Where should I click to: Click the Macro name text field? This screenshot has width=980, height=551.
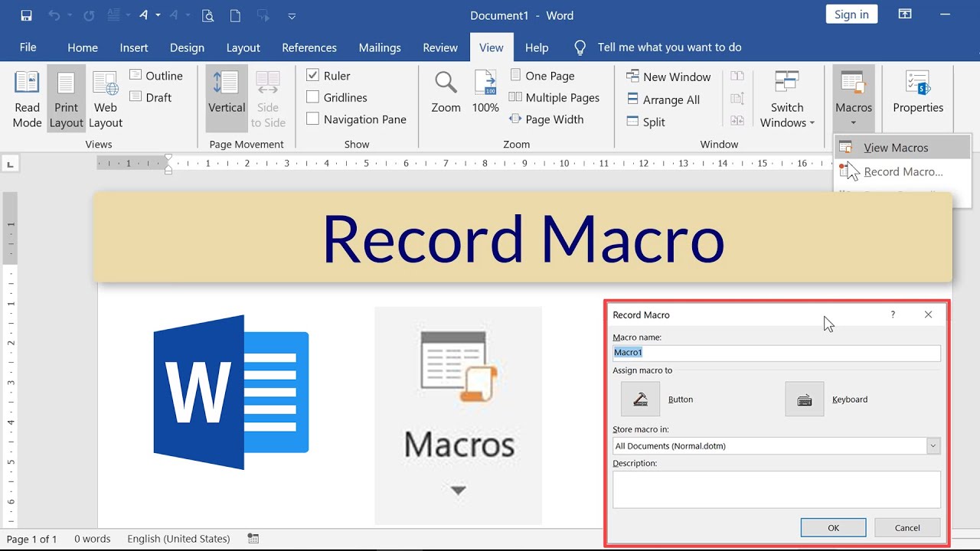[776, 352]
